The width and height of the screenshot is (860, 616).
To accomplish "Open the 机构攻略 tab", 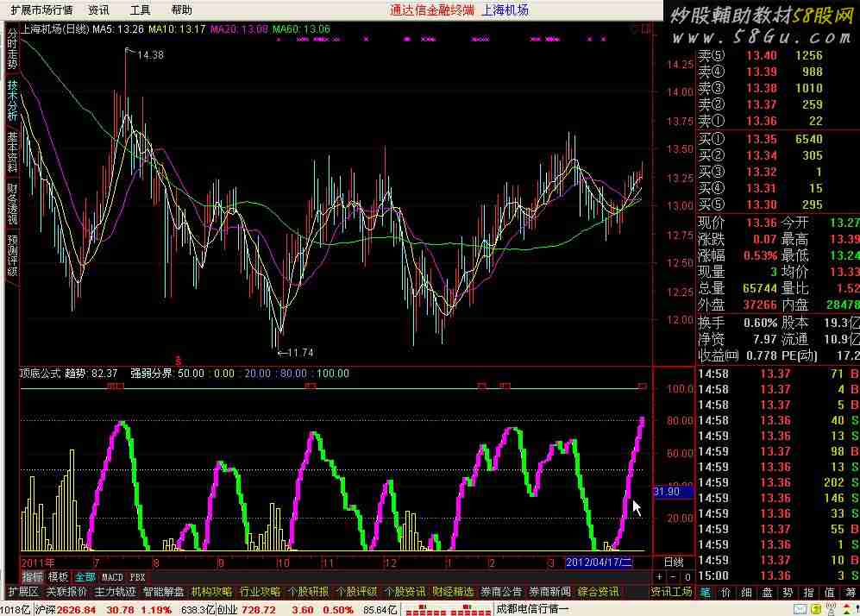I will tap(211, 592).
